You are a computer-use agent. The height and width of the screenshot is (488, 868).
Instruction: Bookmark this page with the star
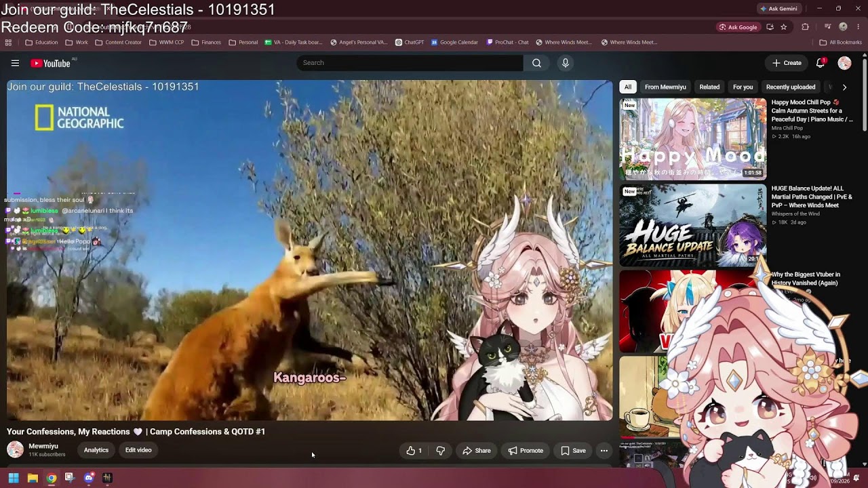click(x=783, y=27)
